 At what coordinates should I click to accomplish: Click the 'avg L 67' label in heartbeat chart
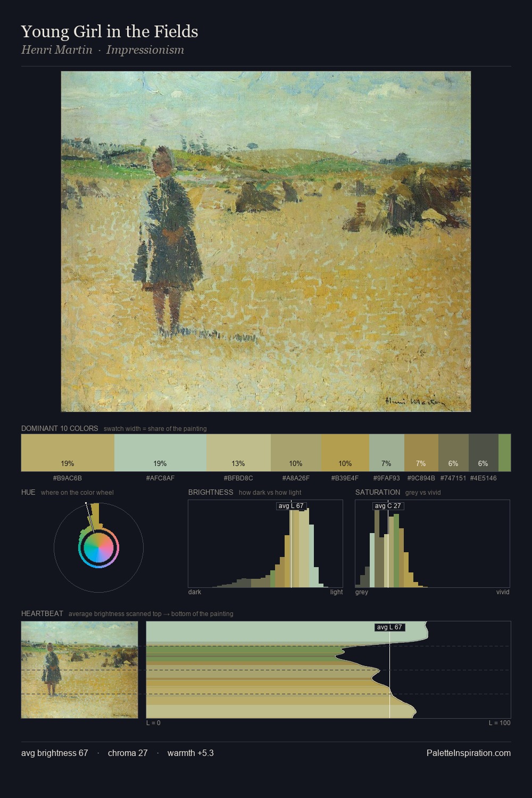pos(390,627)
